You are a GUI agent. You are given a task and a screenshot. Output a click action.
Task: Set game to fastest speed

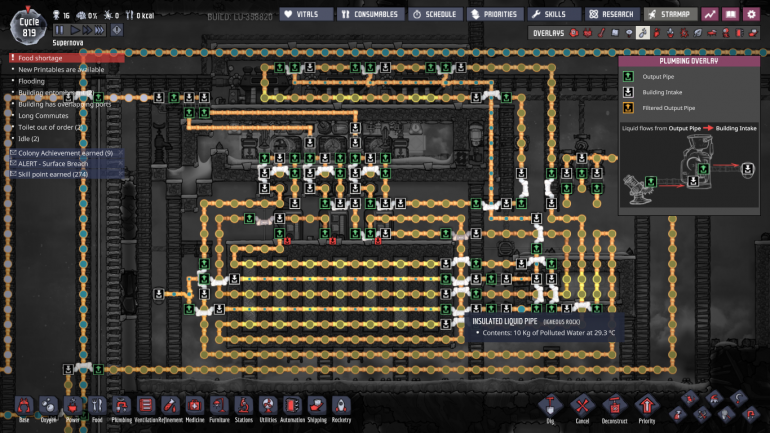click(x=100, y=30)
